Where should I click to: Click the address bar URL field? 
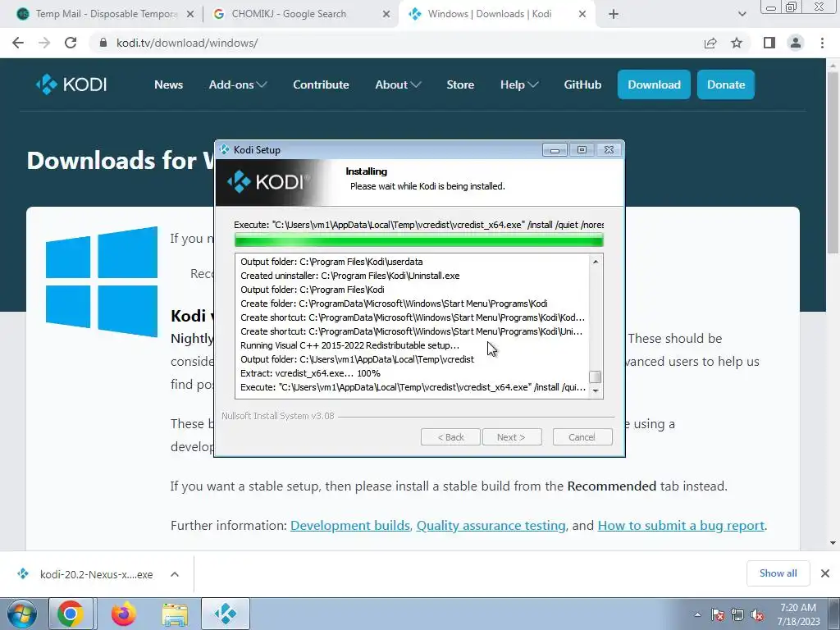tap(396, 43)
